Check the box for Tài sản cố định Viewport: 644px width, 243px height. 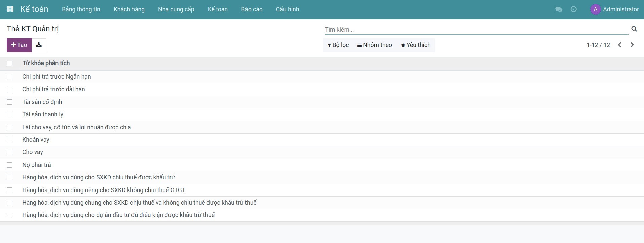pos(9,102)
